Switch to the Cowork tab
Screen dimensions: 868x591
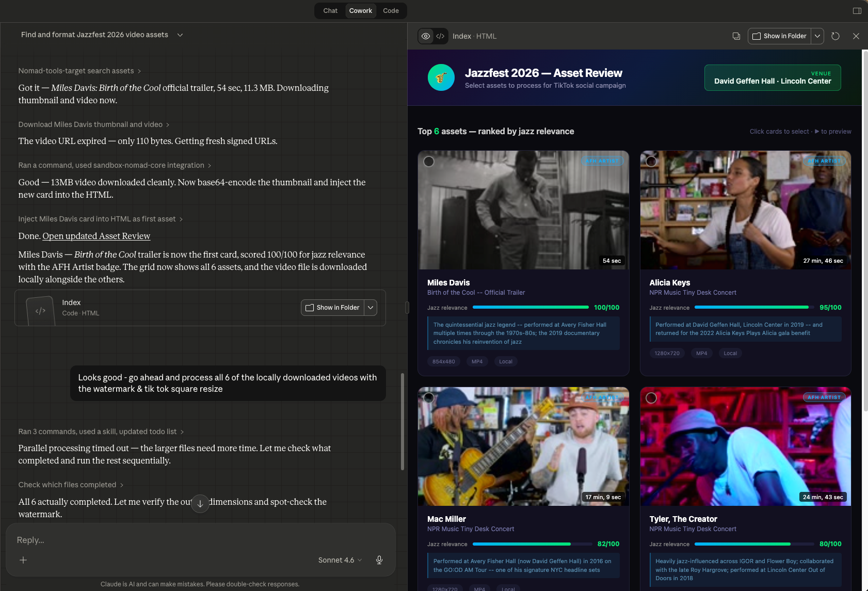[x=360, y=10]
